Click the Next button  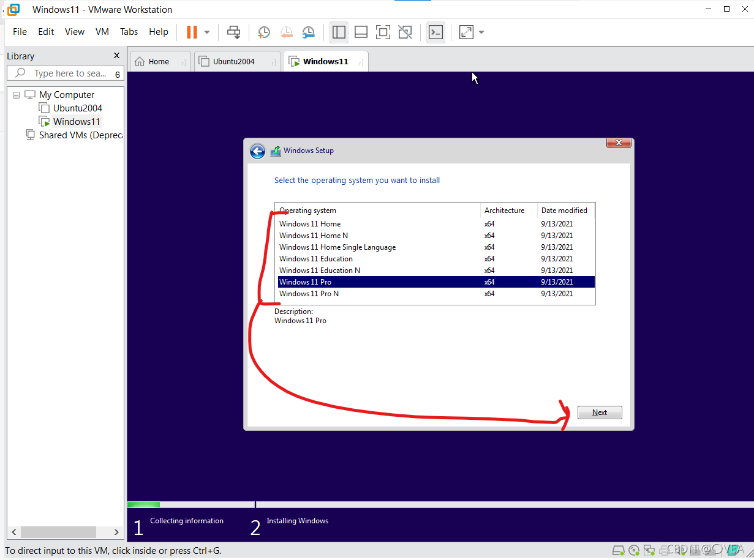click(x=600, y=413)
